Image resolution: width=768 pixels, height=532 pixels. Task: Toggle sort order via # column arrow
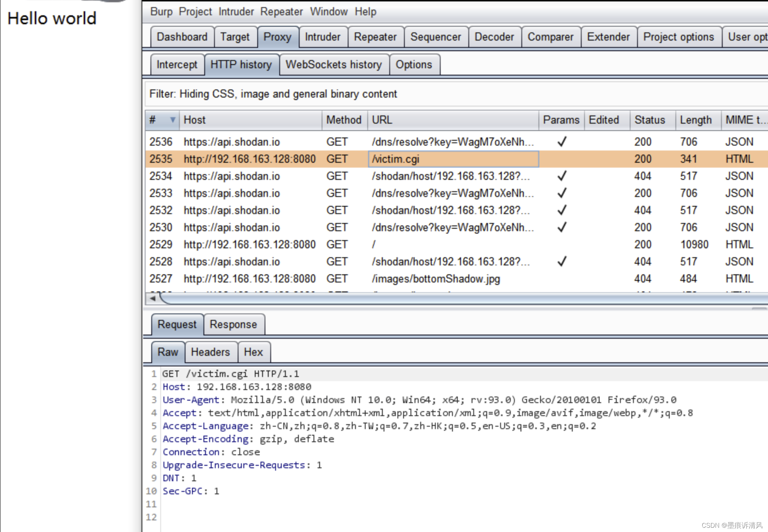pos(173,120)
